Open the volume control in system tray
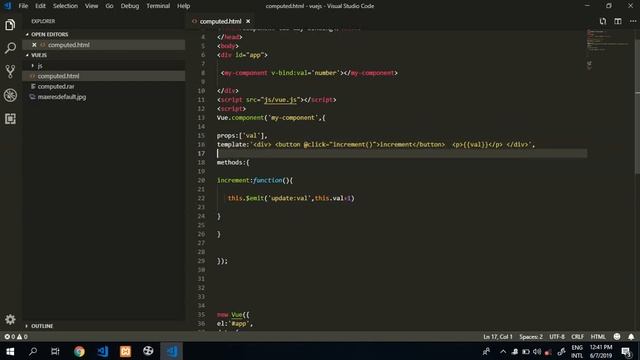The image size is (640, 360). (537, 351)
